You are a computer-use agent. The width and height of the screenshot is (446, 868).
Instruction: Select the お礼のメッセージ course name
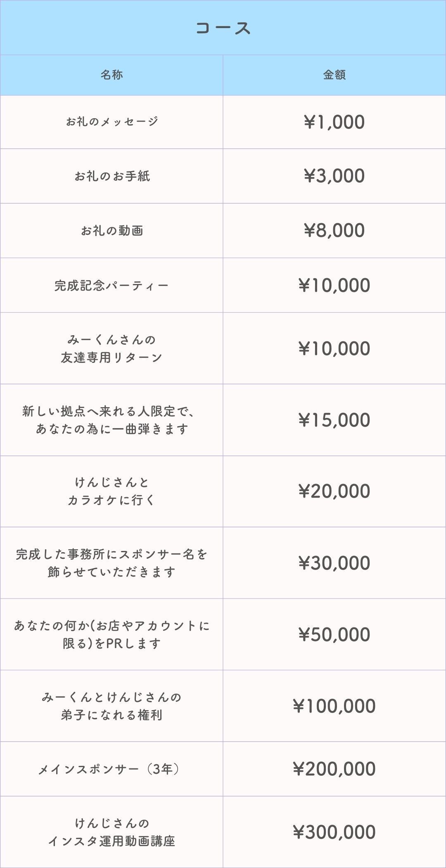click(111, 122)
